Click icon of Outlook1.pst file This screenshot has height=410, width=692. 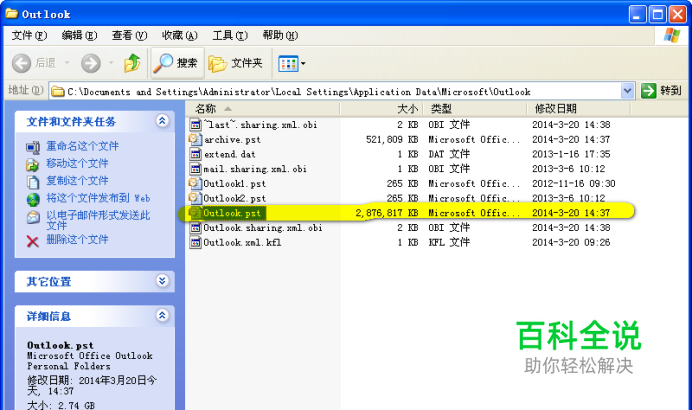[x=196, y=183]
